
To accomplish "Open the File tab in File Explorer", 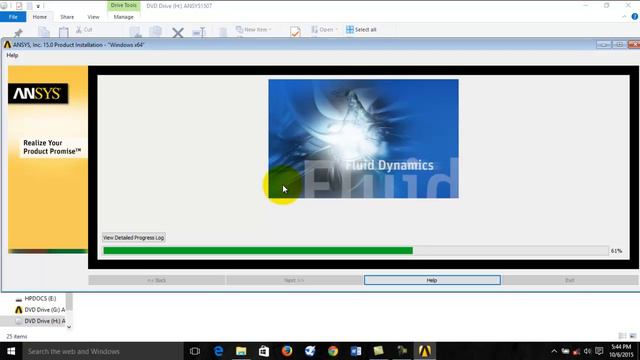I will coord(13,17).
